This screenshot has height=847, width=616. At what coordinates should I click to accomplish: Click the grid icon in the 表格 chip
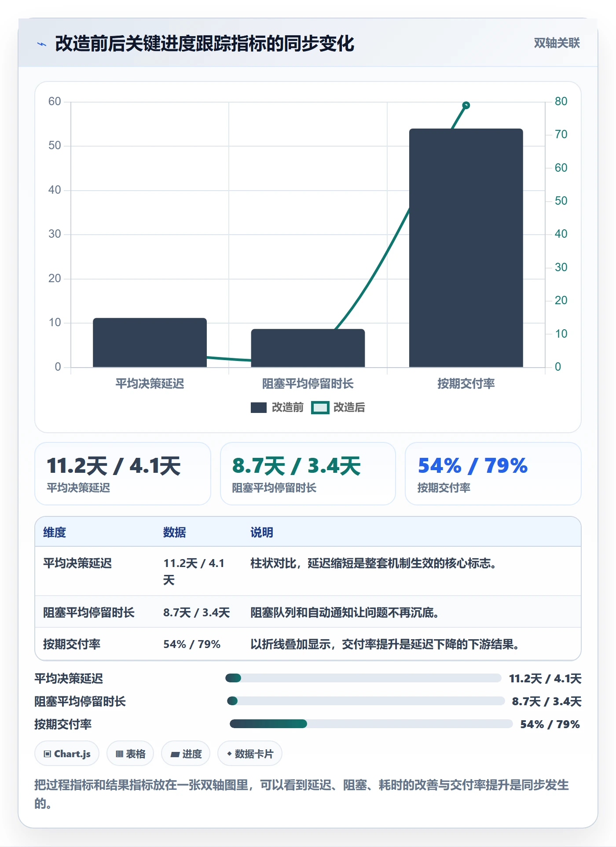(x=119, y=754)
